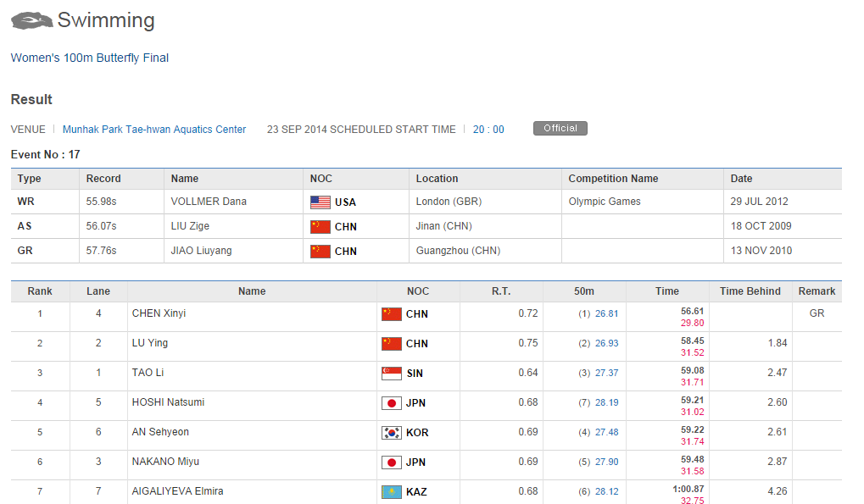The width and height of the screenshot is (864, 504).
Task: Select the name NAKANO Miyu
Action: 165,462
